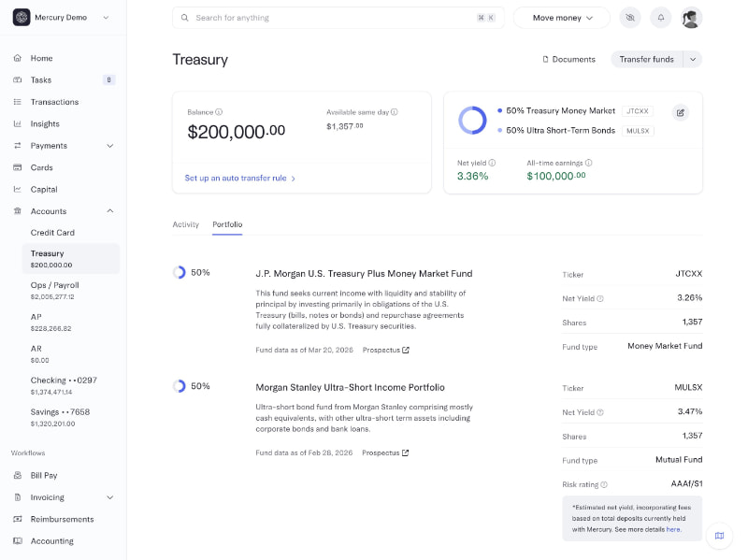Open the Transfer funds dropdown arrow
748x560 pixels.
coord(693,60)
